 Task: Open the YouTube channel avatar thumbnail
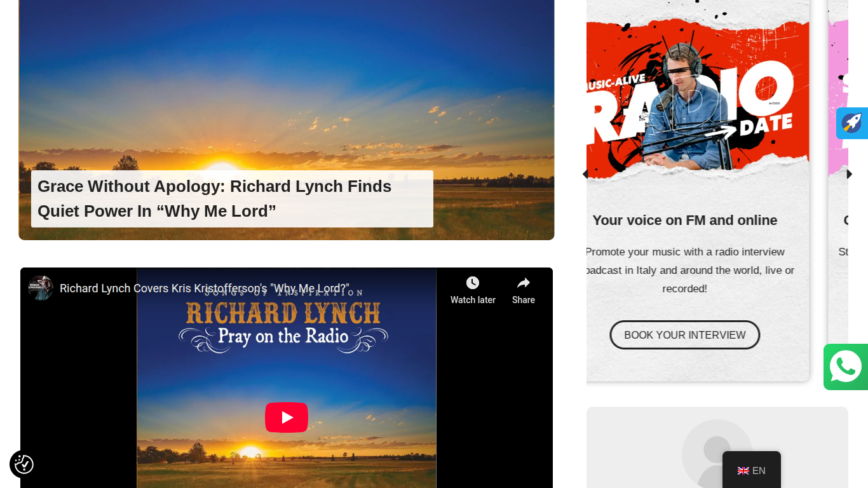pyautogui.click(x=41, y=288)
